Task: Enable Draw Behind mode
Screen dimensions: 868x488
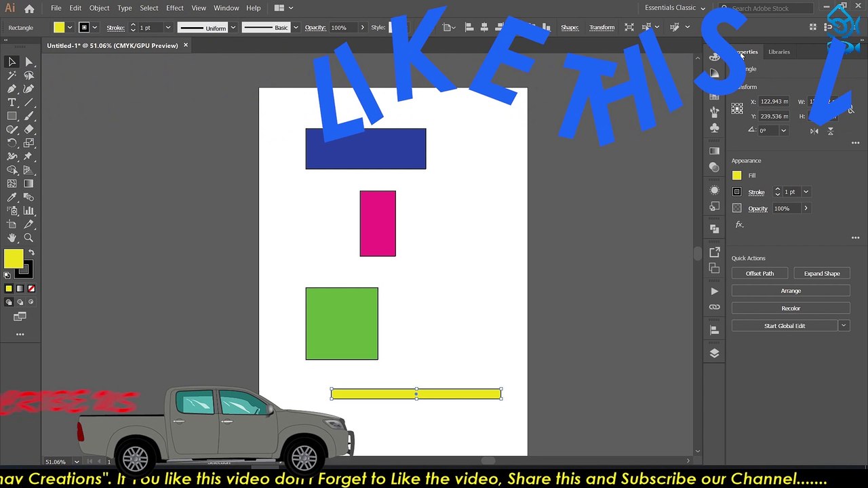Action: tap(20, 302)
